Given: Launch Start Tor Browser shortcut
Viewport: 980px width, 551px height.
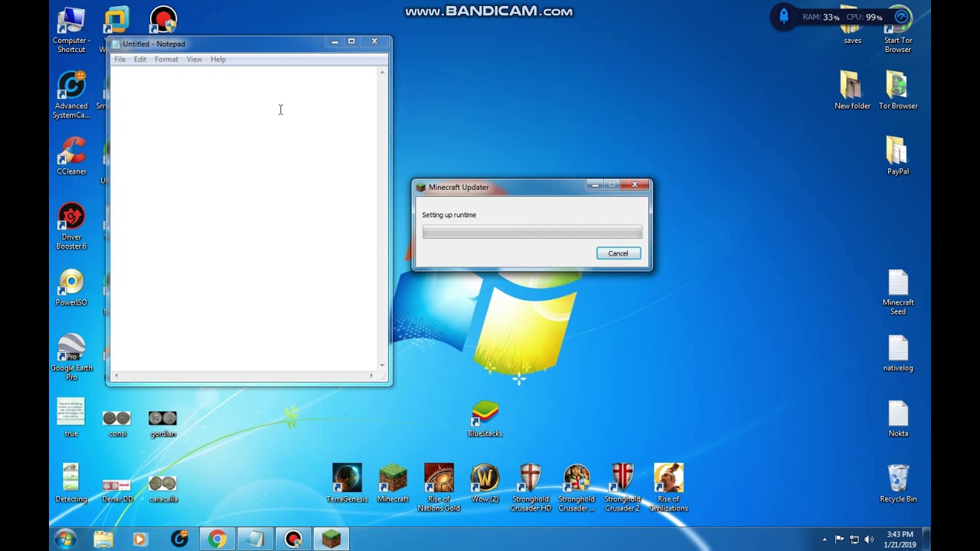Looking at the screenshot, I should pos(898,31).
